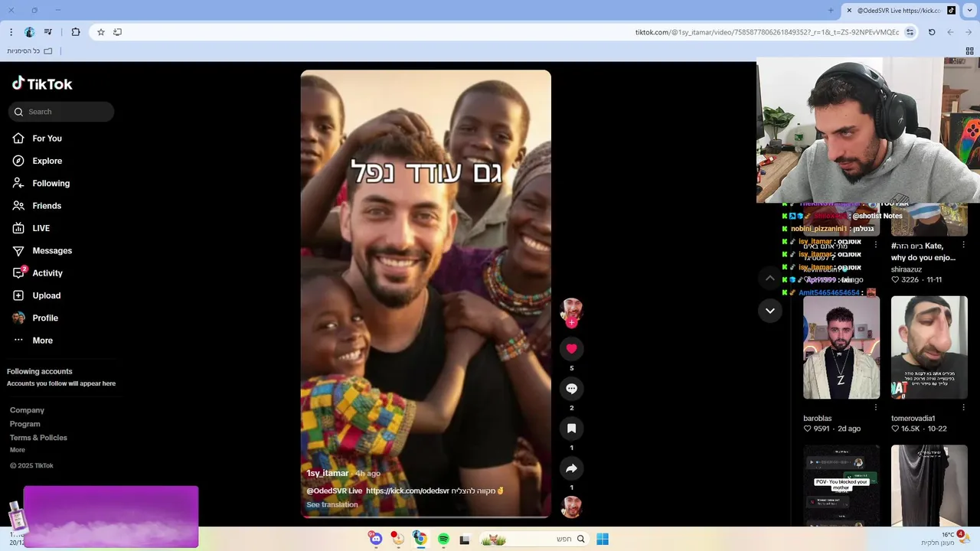Bookmark this page with star icon

100,32
